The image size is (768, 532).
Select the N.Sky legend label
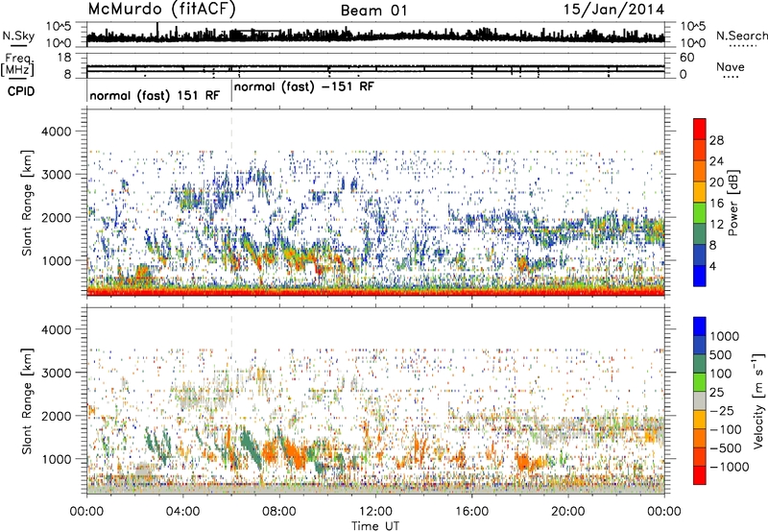point(18,36)
